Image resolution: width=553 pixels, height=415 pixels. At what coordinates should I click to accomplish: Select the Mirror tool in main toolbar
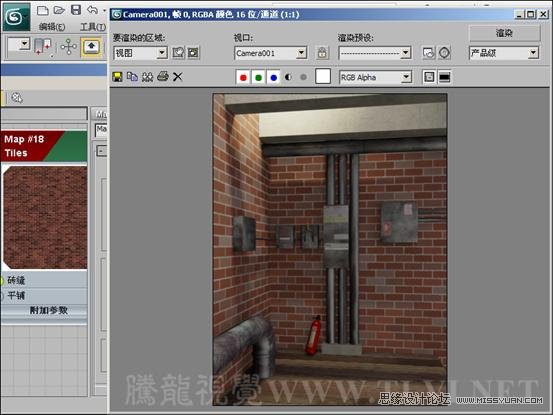43,47
